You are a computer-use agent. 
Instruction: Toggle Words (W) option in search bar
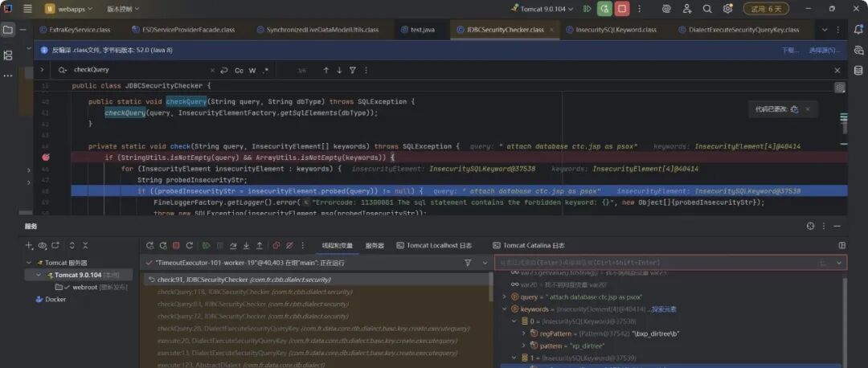point(252,70)
